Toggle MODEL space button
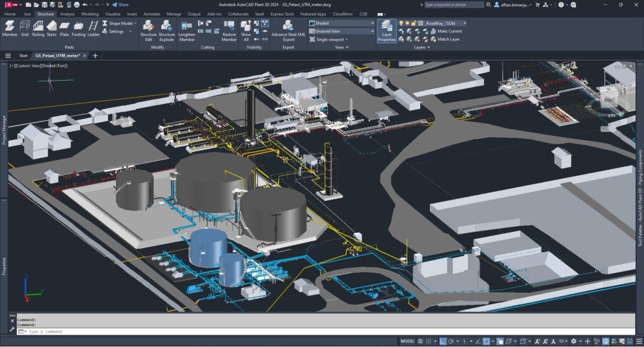This screenshot has height=347, width=644. coord(408,341)
